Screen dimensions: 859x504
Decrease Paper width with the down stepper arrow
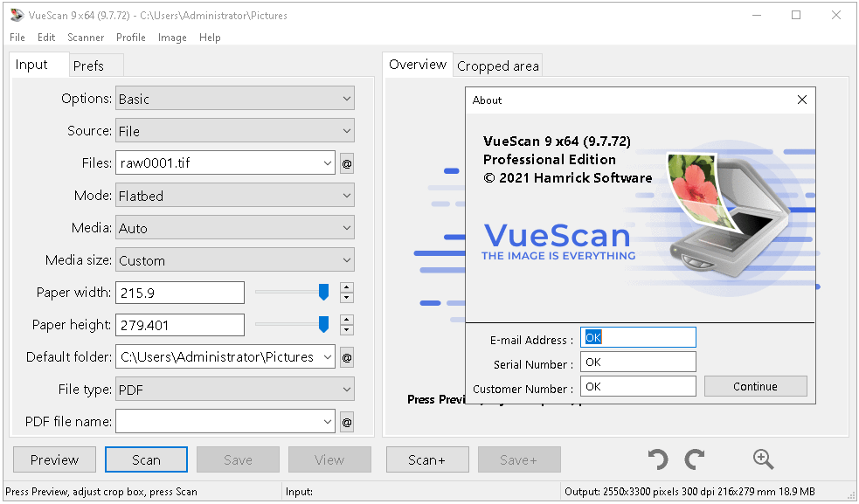coord(346,298)
